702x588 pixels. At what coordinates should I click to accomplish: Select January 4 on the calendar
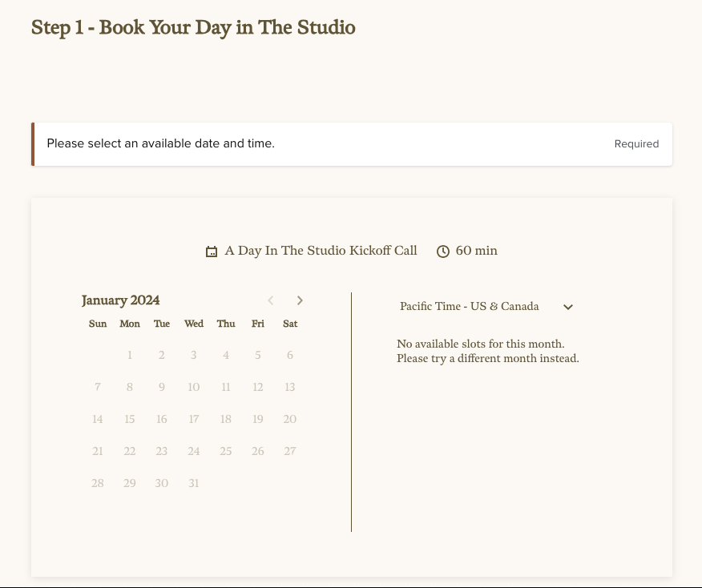click(226, 356)
